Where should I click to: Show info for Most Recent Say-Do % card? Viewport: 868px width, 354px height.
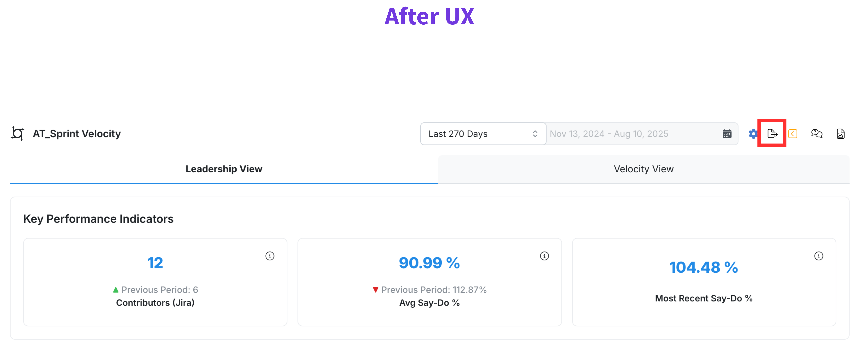(818, 256)
